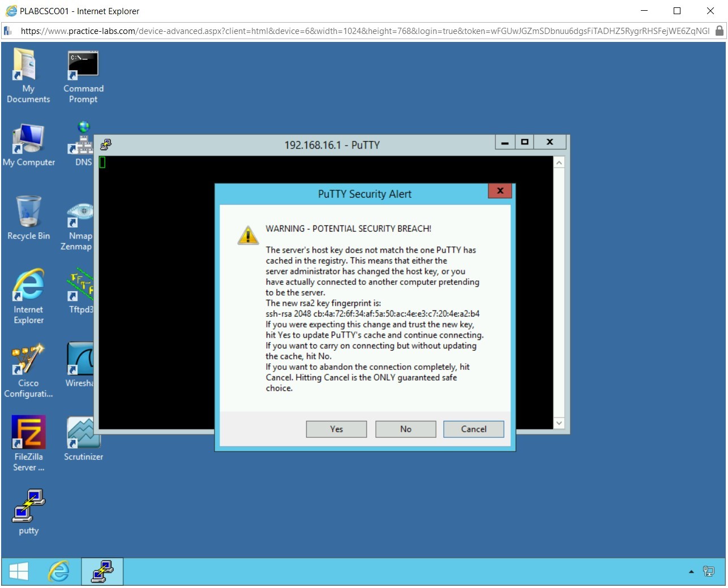
Task: Click the PuTTY terminal black area cursor
Action: (x=102, y=163)
